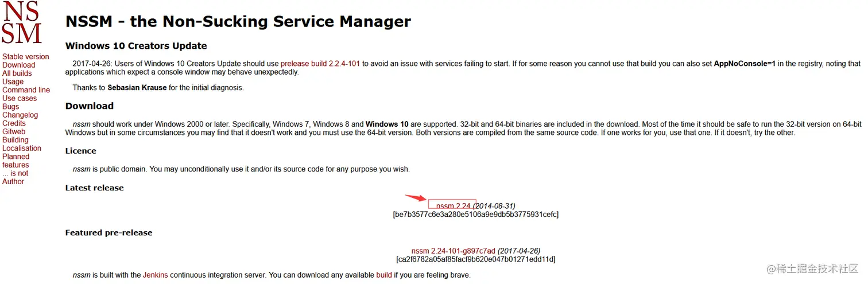Open the Jenkins link
868x284 pixels.
click(156, 275)
